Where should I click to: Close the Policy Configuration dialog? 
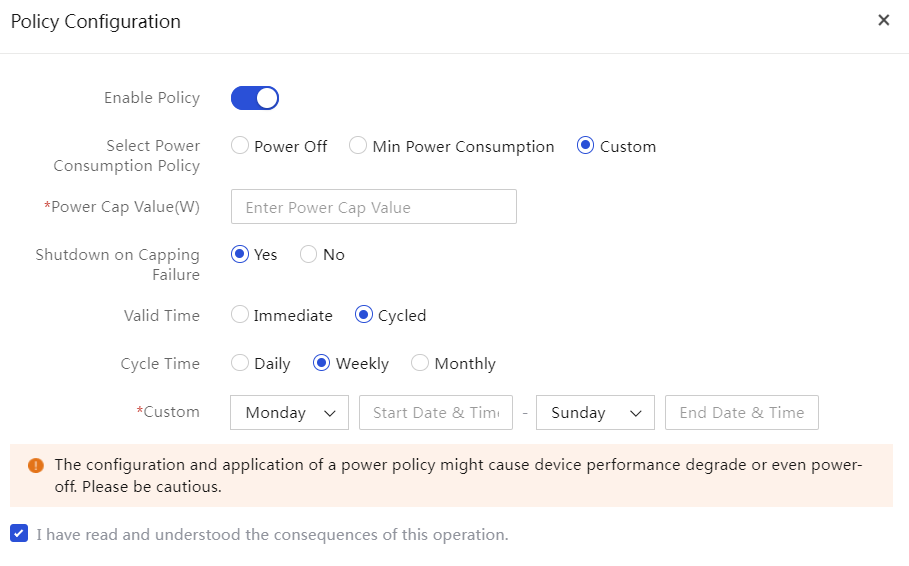coord(883,20)
